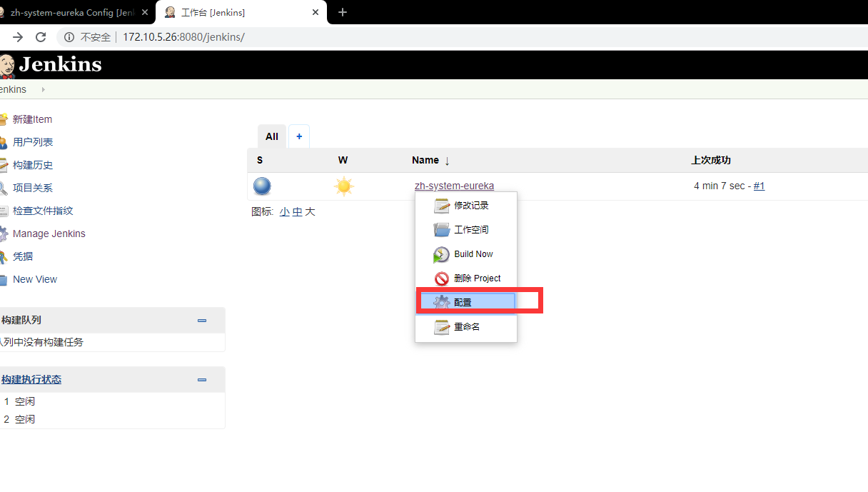
Task: Click the 凭据 keys icon
Action: (4, 256)
